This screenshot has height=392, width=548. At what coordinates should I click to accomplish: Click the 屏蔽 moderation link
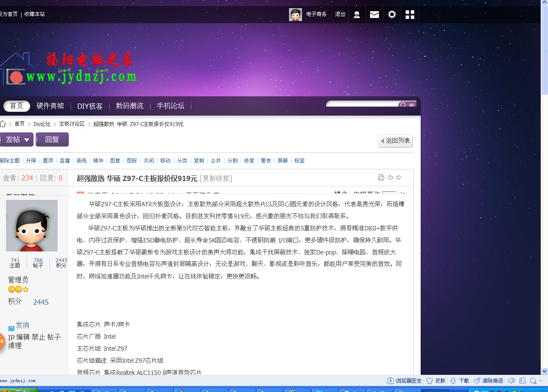283,160
